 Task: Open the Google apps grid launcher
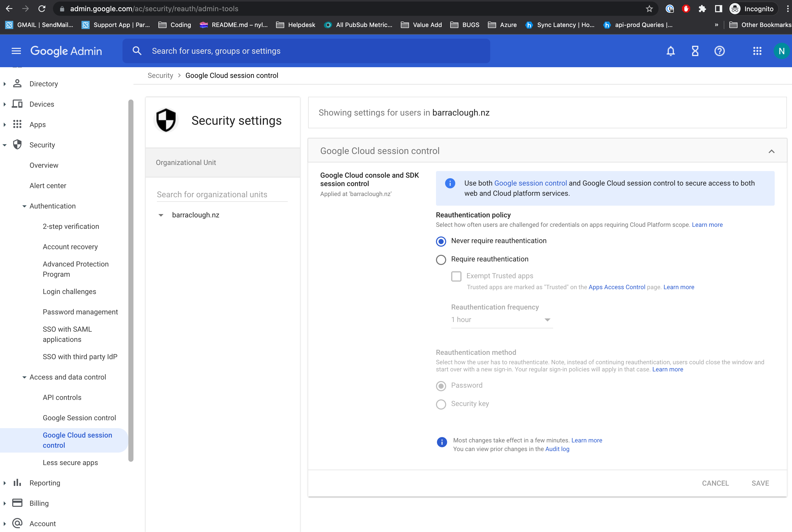point(757,51)
